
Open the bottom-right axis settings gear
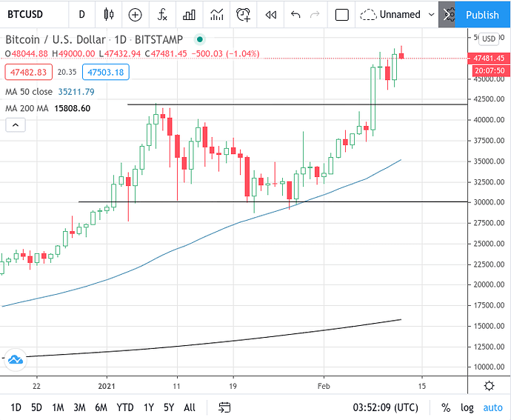point(489,386)
